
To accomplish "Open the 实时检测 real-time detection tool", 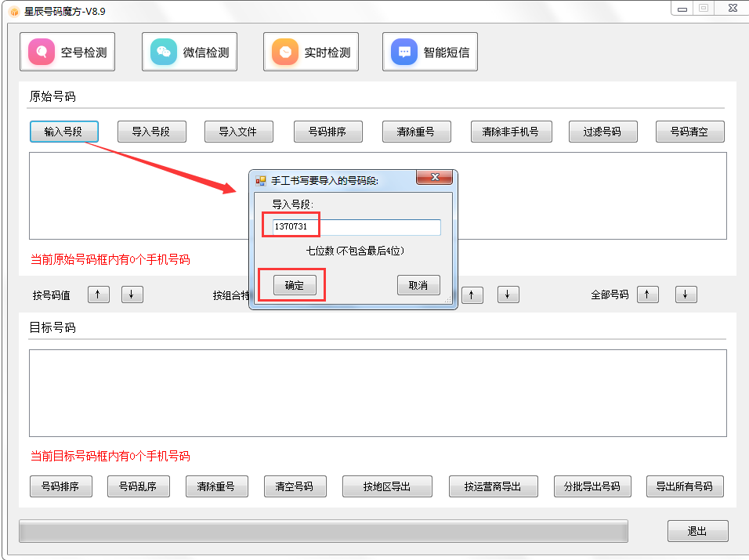I will (x=310, y=51).
